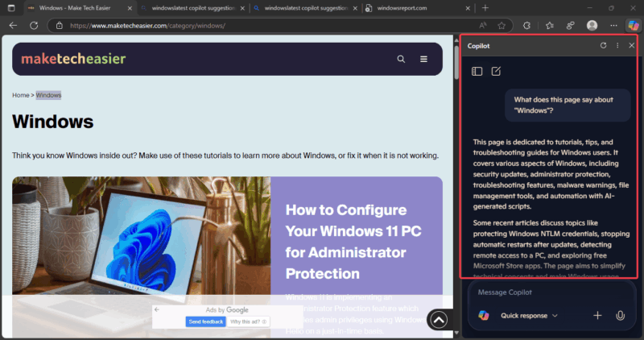Click the "Think you know Windows inside out?" text
This screenshot has height=340, width=644.
pyautogui.click(x=225, y=155)
